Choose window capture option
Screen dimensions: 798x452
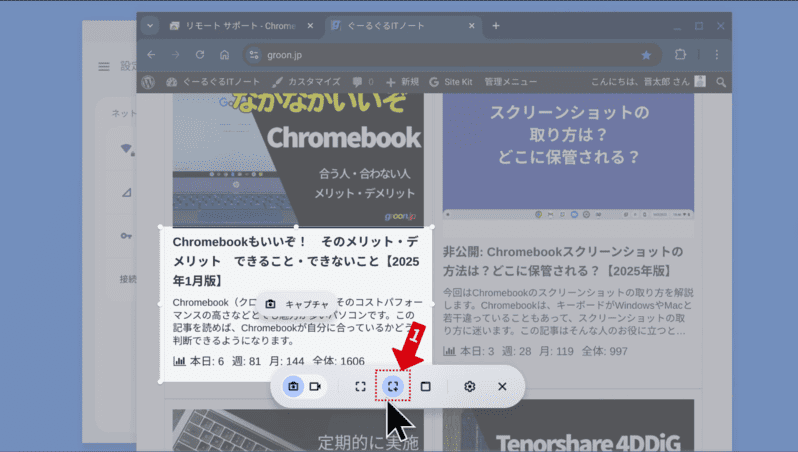point(425,386)
